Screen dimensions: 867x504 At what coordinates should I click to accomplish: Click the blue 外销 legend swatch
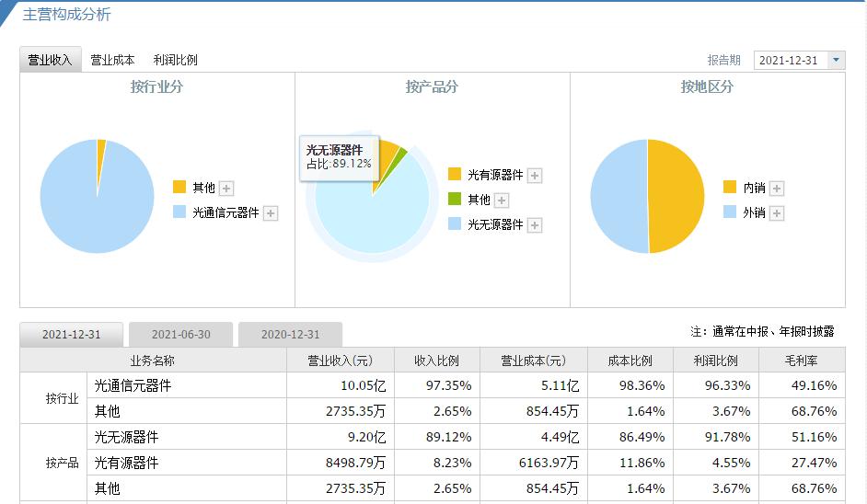[x=730, y=212]
